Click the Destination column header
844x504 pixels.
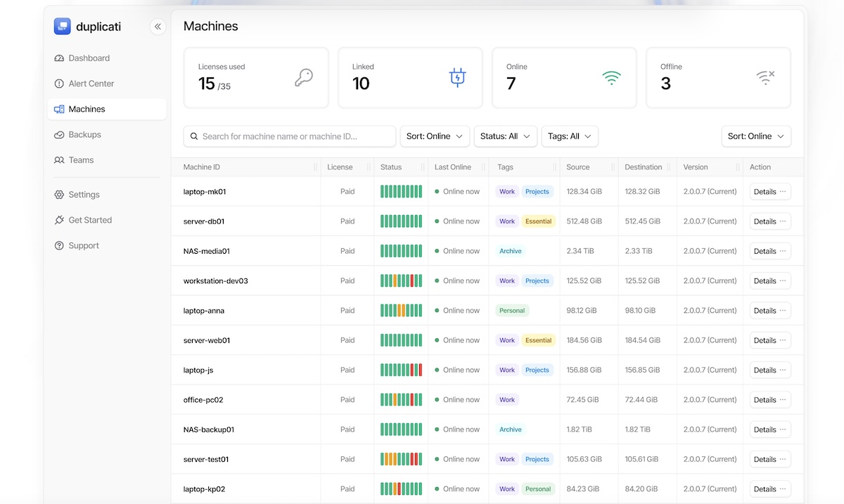(644, 167)
